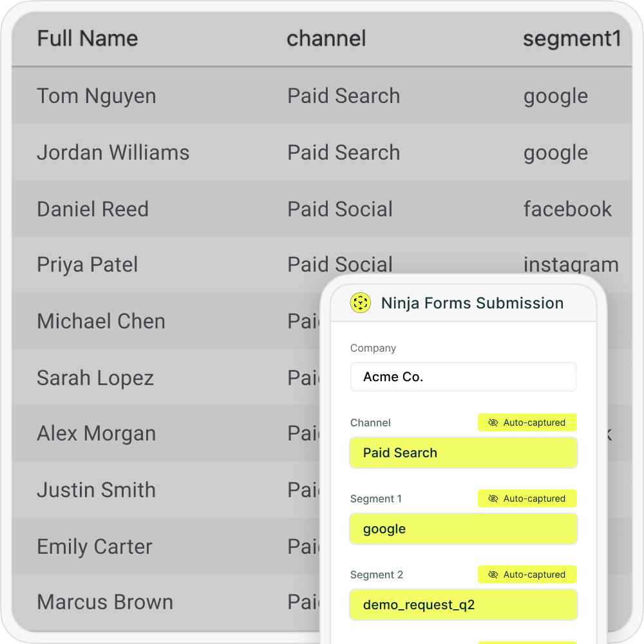This screenshot has height=644, width=644.
Task: Click the channel column header
Action: [x=326, y=39]
